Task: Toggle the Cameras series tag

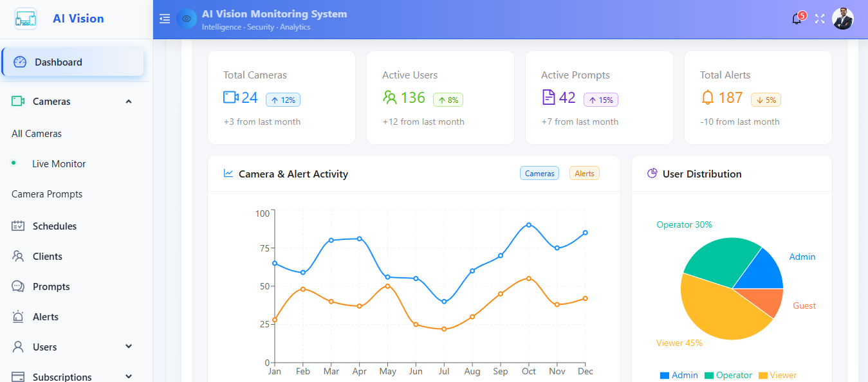Action: (539, 174)
